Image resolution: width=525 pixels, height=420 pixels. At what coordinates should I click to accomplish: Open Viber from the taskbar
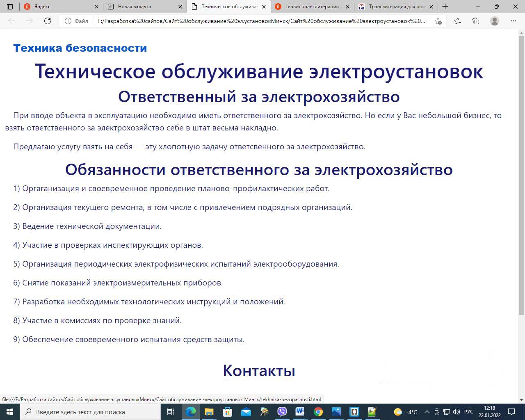(282, 412)
